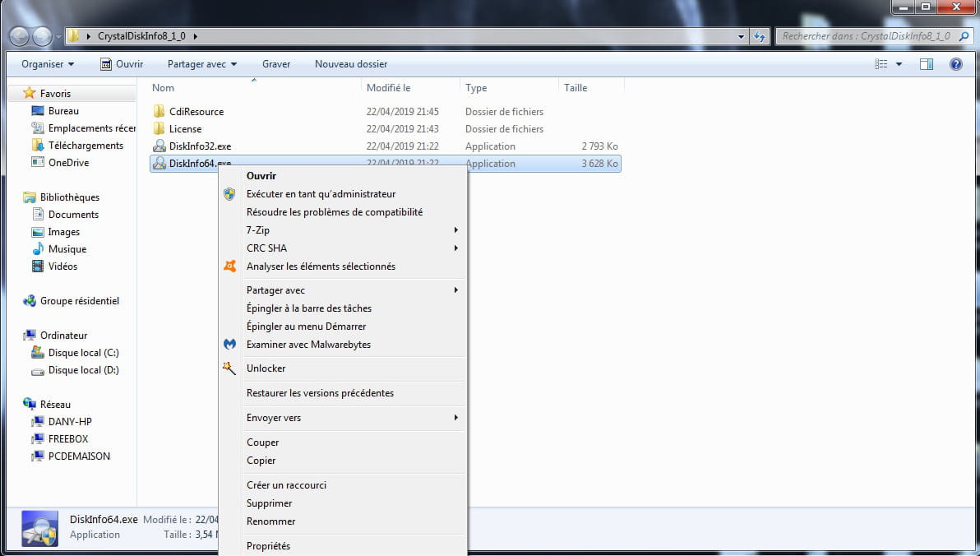
Task: Expand Partager avec in the context menu
Action: [x=456, y=290]
